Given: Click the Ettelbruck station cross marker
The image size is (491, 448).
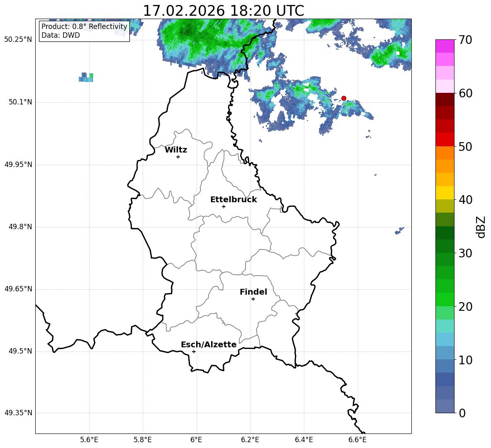Looking at the screenshot, I should (224, 206).
